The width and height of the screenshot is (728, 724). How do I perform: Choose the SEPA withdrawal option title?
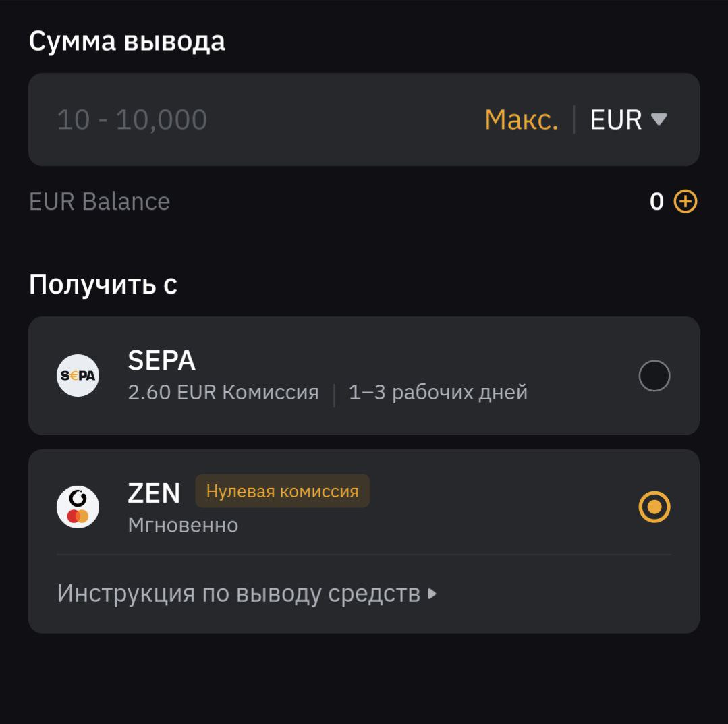click(161, 360)
